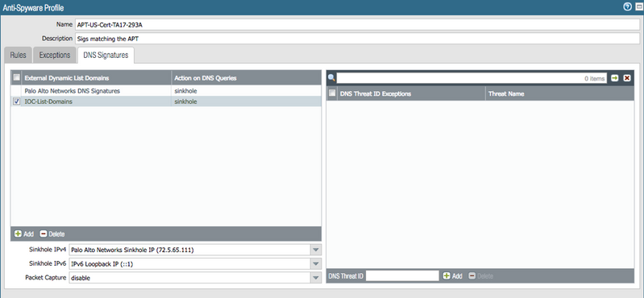The width and height of the screenshot is (644, 298).
Task: Clear the filter with red X icon
Action: [x=627, y=78]
